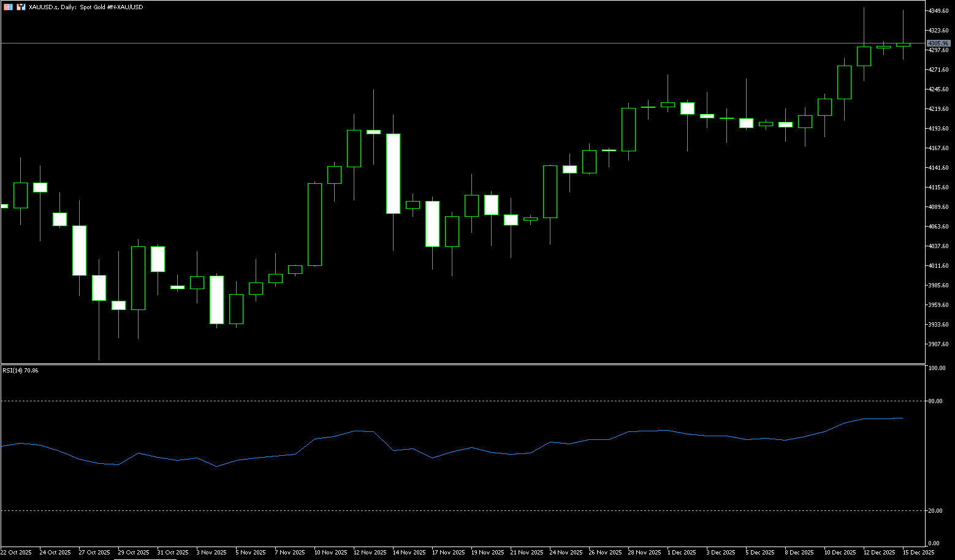Click the horizontal scrollbar thumb at bottom
Image resolution: width=955 pixels, height=560 pixels.
(145, 559)
